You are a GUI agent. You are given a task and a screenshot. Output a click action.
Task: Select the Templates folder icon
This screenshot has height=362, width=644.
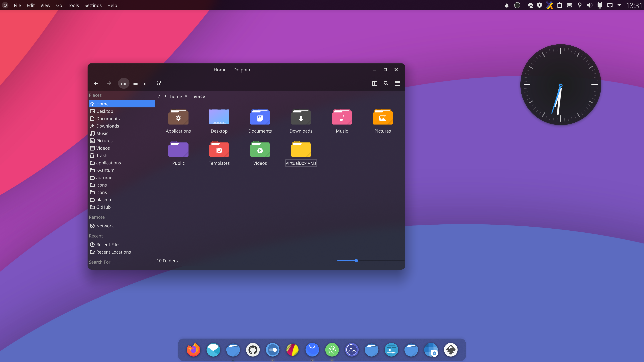pos(219,149)
